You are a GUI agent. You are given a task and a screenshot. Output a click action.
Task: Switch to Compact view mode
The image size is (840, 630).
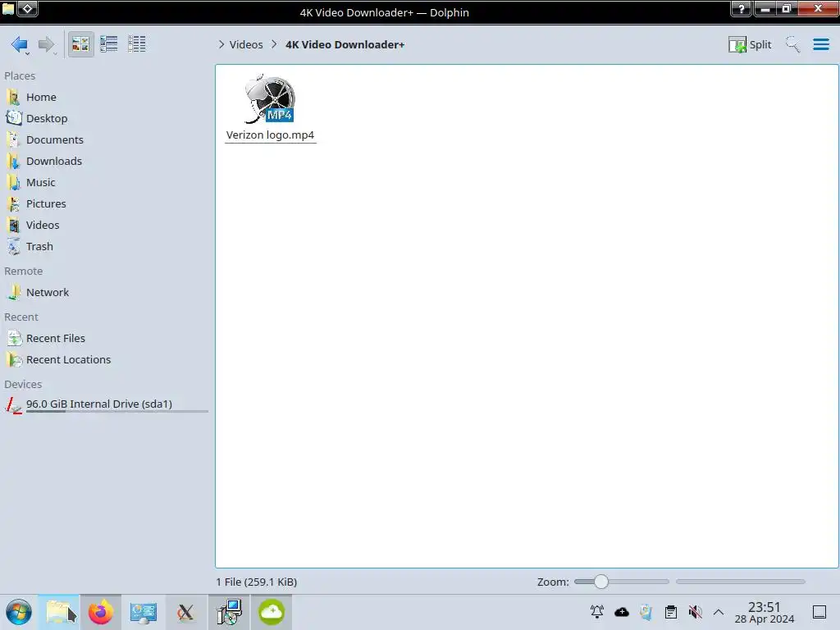[x=109, y=44]
